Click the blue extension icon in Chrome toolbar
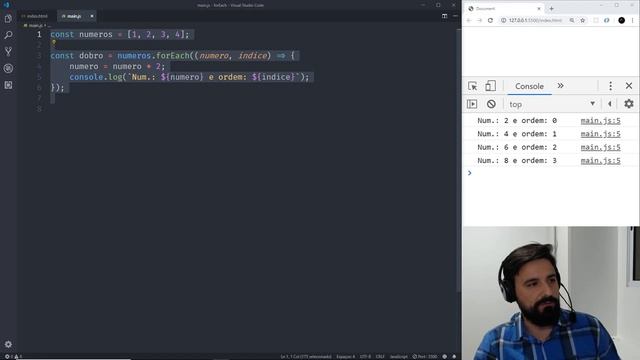Viewport: 640px width, 360px height. click(x=607, y=20)
